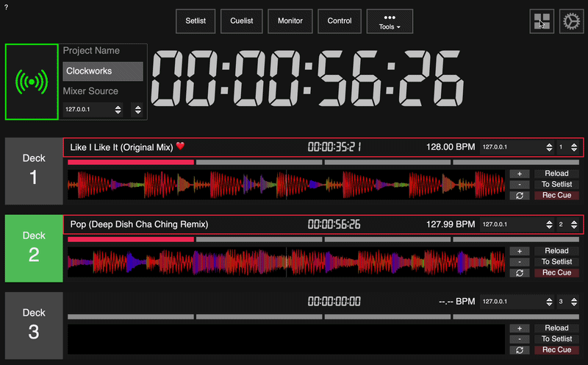Screen dimensions: 588x365
Task: Click the Deck 2 timecode 00:00:56:26
Action: [x=334, y=224]
